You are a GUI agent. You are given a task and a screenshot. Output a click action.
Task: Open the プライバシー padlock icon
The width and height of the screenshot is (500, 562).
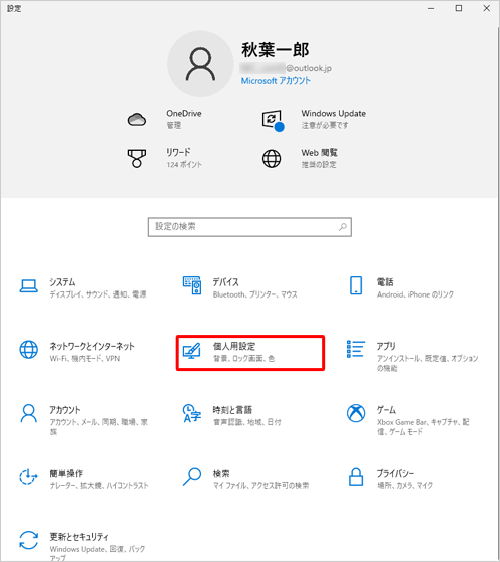(x=356, y=477)
